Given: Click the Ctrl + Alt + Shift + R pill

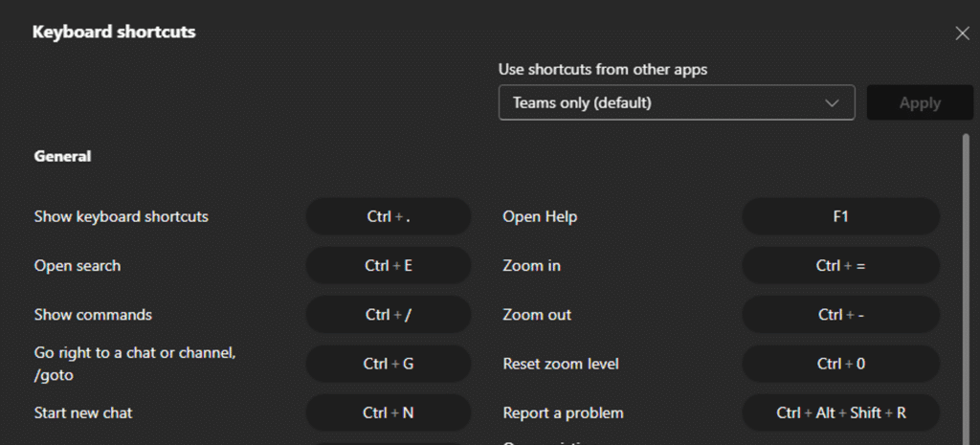Looking at the screenshot, I should pyautogui.click(x=840, y=413).
